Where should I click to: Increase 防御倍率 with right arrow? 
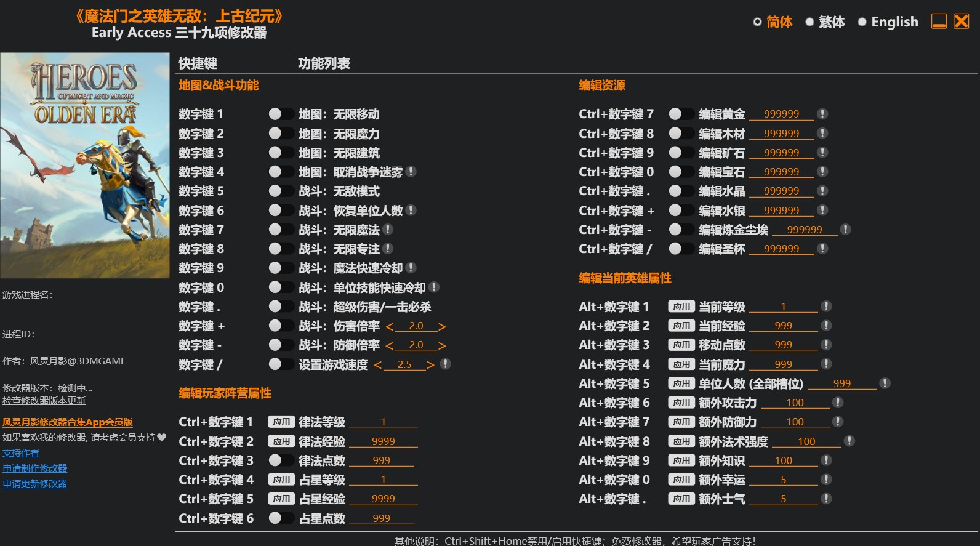pyautogui.click(x=442, y=345)
